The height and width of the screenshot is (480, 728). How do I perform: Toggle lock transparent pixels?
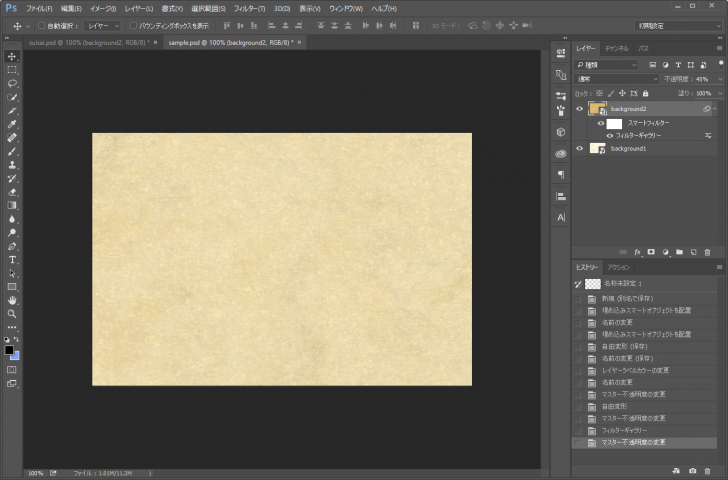pos(599,93)
